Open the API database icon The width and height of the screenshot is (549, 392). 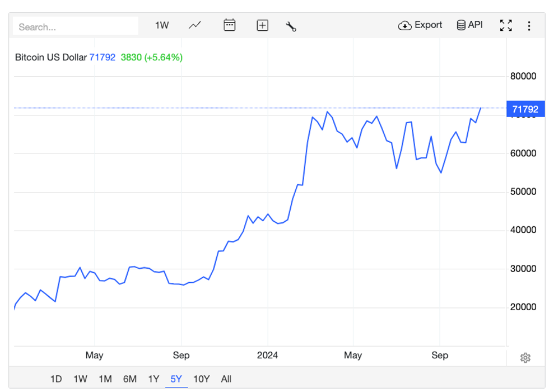pyautogui.click(x=461, y=25)
